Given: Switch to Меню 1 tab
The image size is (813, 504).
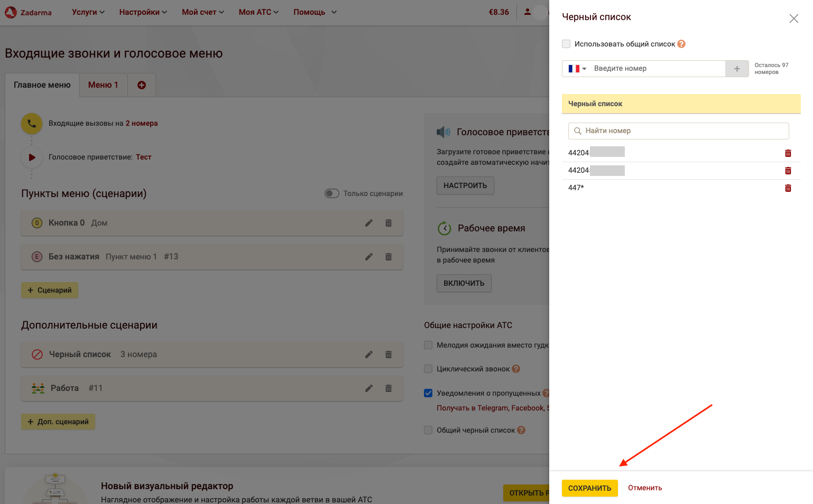Looking at the screenshot, I should (103, 85).
